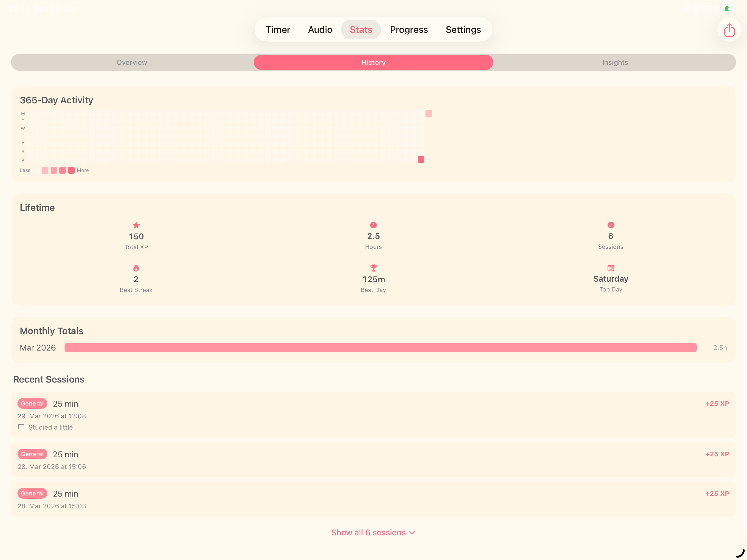Click the Saturday Top Day value

[x=611, y=279]
